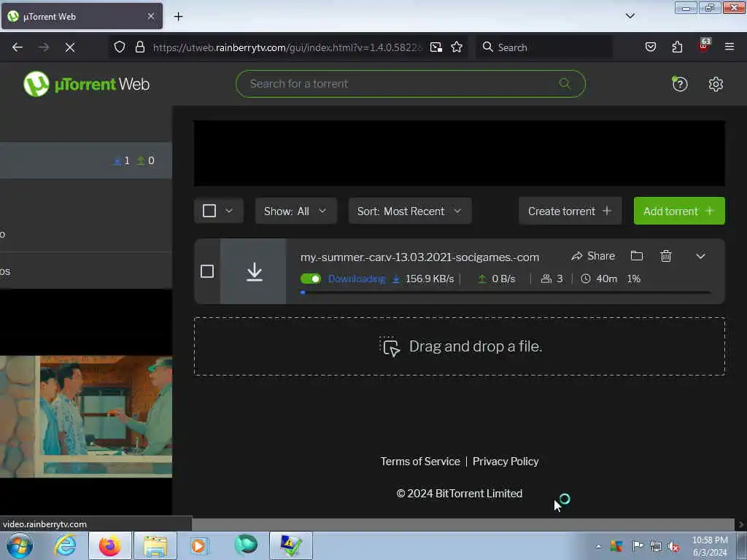Delete torrent using the trash icon
Image resolution: width=747 pixels, height=560 pixels.
pos(665,256)
